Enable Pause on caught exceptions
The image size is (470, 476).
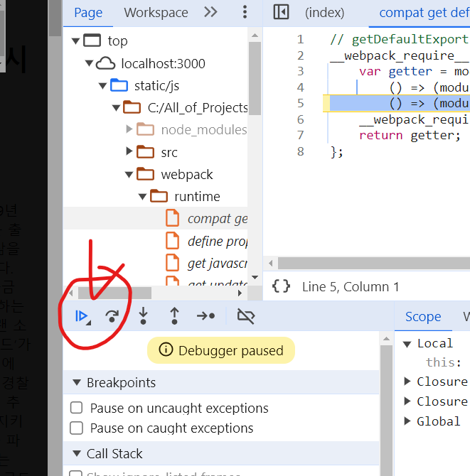click(76, 428)
